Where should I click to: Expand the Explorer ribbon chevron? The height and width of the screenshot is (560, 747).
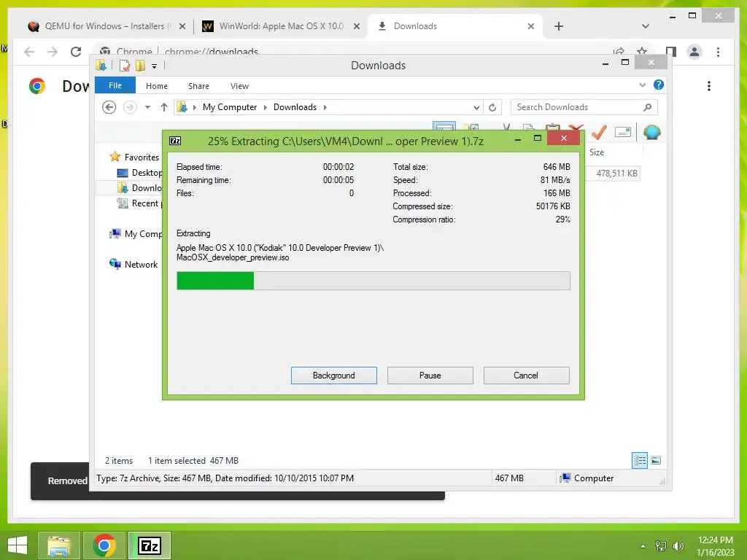(x=642, y=85)
